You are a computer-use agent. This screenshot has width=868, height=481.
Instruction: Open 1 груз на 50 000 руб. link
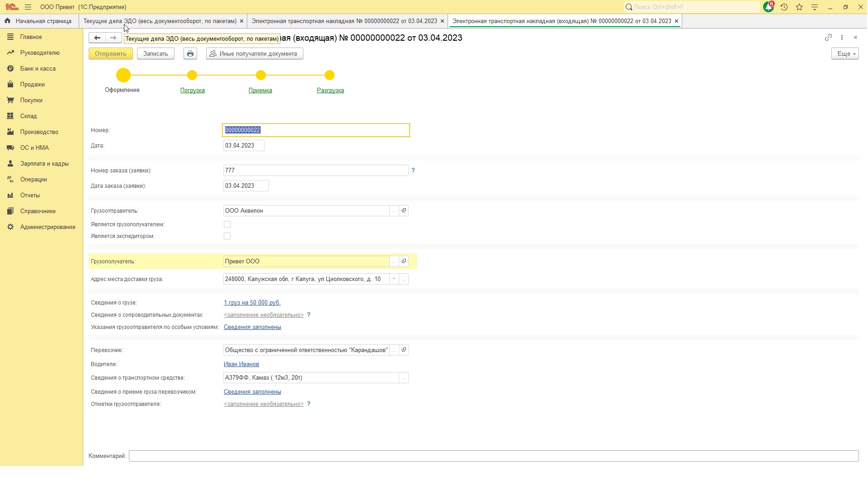tap(252, 303)
